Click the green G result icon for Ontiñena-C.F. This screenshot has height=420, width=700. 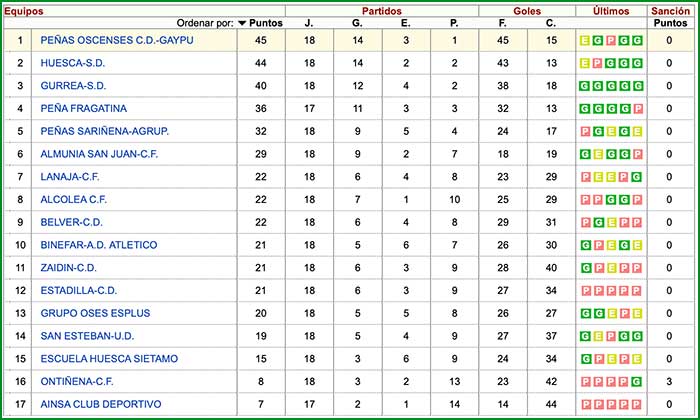637,381
